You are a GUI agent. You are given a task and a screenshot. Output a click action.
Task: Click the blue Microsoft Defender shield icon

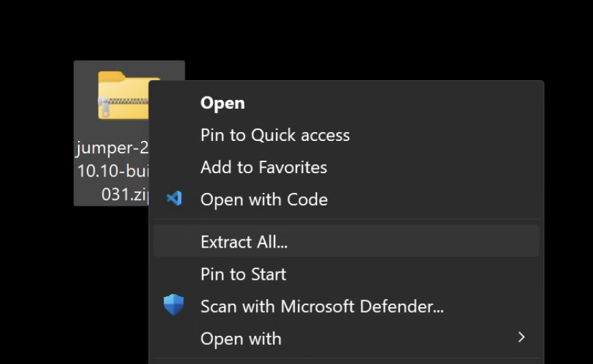(x=174, y=305)
